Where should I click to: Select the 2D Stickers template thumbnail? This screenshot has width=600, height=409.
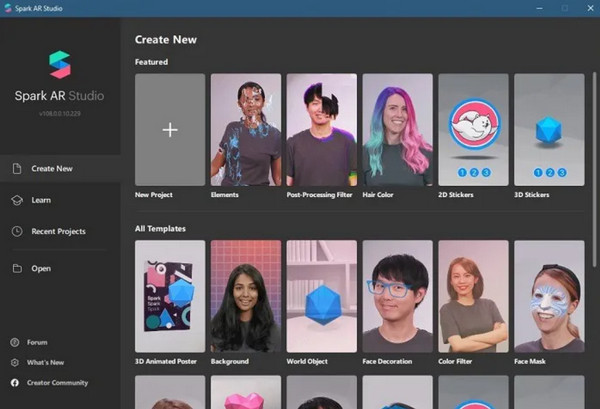(x=473, y=130)
